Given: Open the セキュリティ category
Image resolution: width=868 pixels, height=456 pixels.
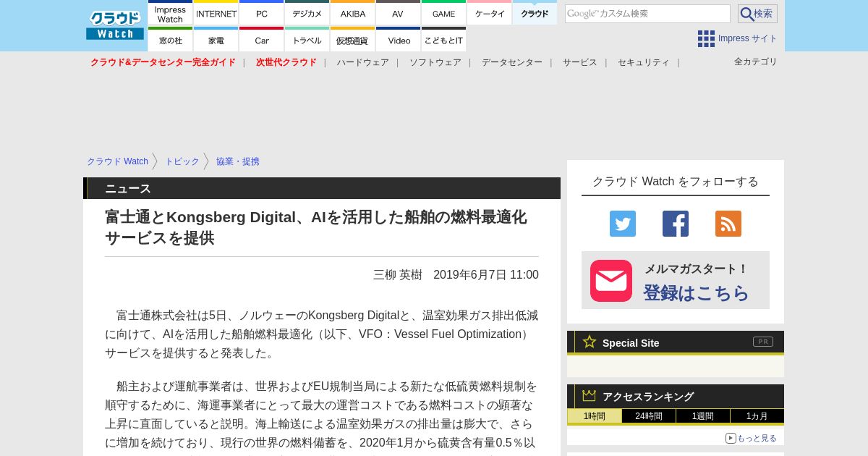Looking at the screenshot, I should coord(644,62).
